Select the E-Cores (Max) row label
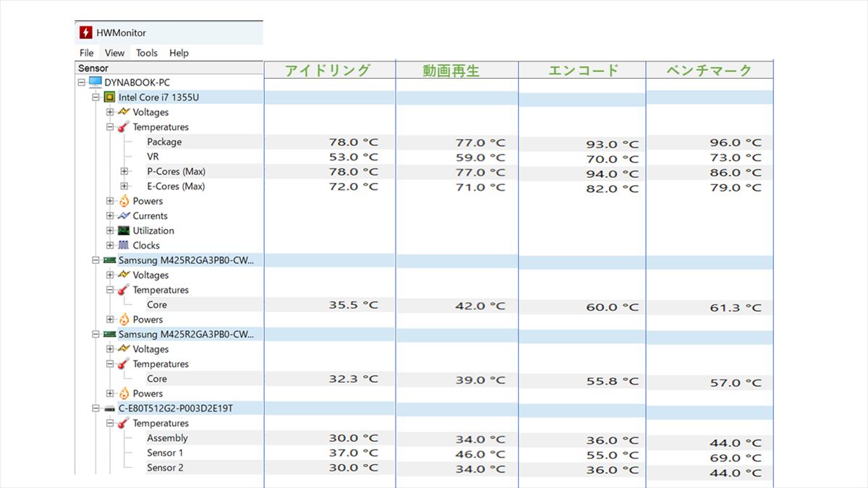 (176, 186)
